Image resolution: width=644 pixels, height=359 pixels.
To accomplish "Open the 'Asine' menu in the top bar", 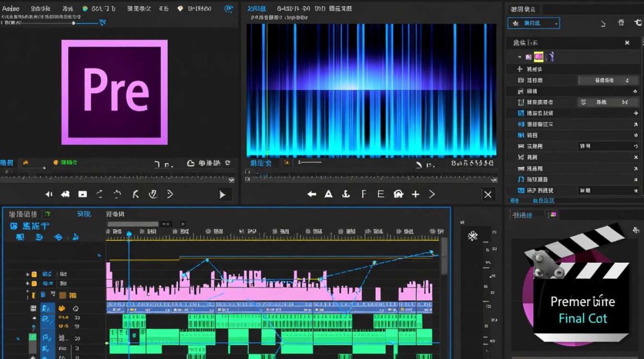I will (11, 8).
